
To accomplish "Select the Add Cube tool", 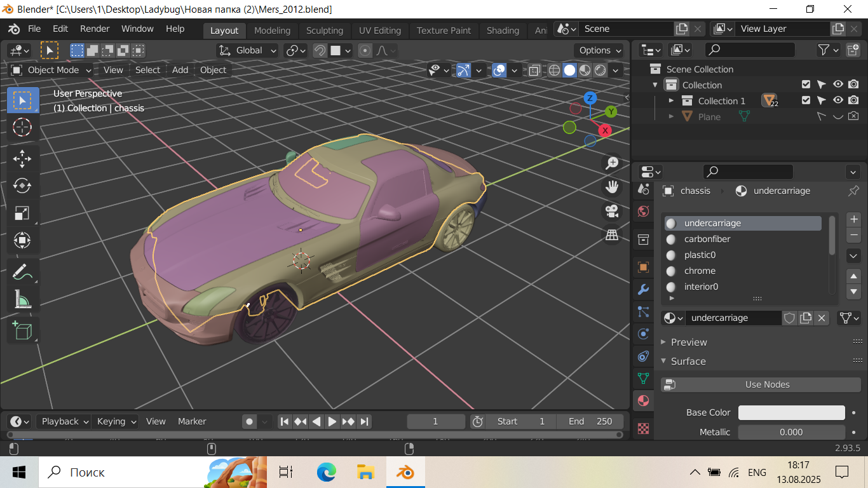I will point(22,330).
